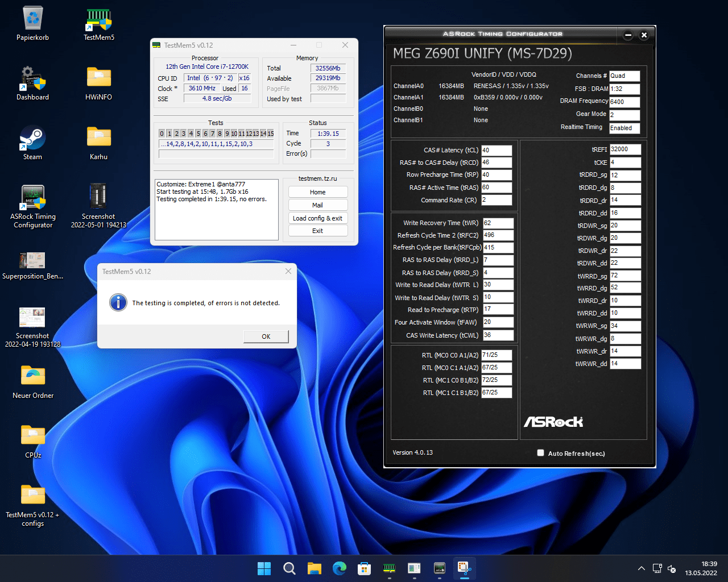Click Total memory value 32556Mb
Image resolution: width=728 pixels, height=582 pixels.
click(328, 68)
